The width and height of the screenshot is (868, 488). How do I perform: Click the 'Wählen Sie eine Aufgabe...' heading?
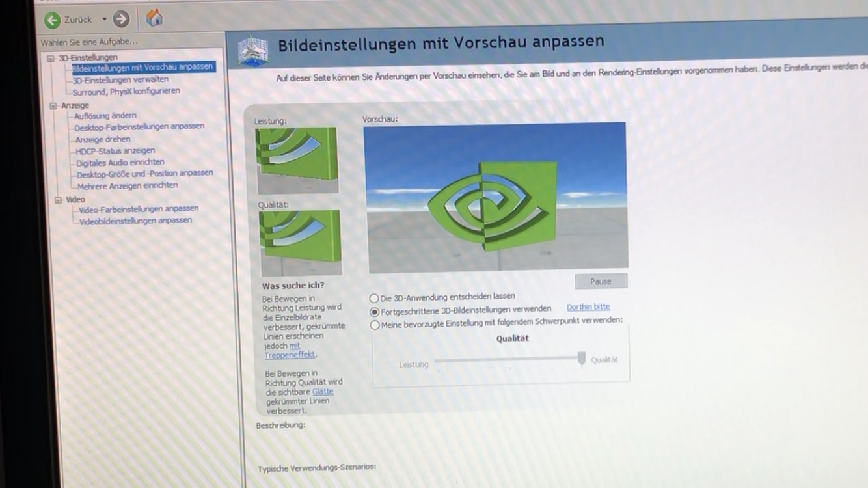[89, 42]
